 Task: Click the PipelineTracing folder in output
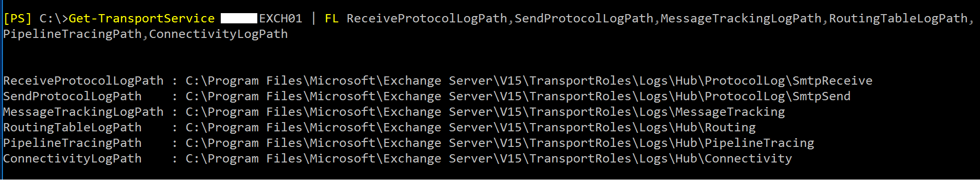click(x=760, y=143)
